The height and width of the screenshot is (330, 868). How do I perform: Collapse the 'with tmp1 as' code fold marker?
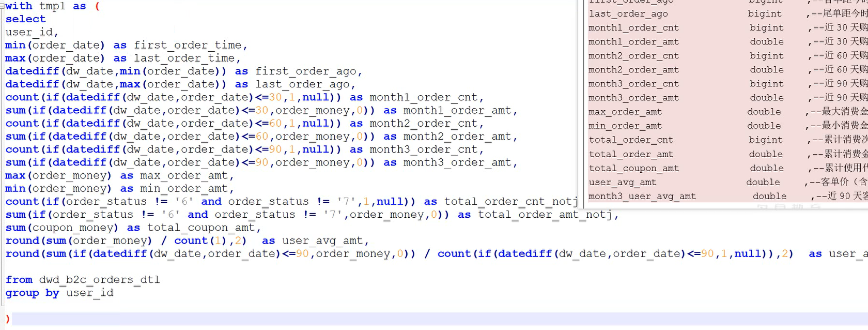coord(2,6)
